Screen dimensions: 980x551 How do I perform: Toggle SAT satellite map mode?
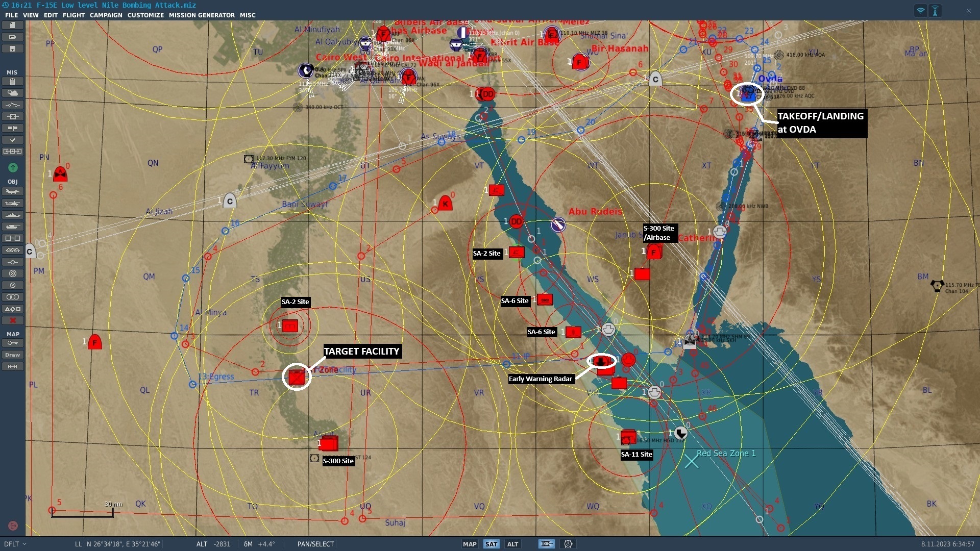491,544
